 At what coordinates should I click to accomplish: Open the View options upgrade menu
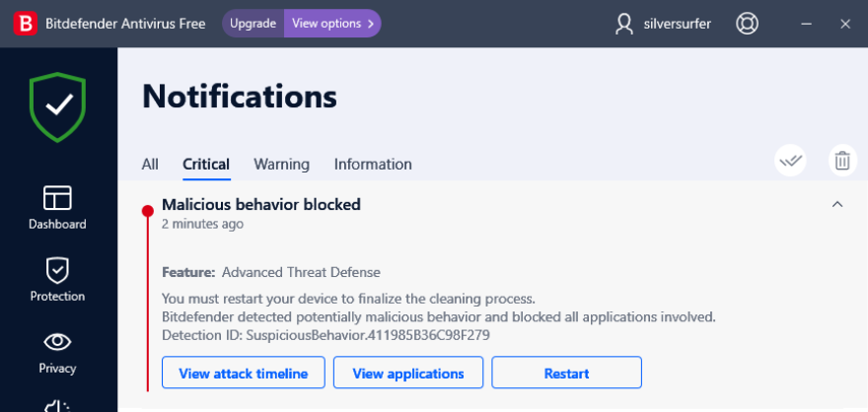[332, 24]
